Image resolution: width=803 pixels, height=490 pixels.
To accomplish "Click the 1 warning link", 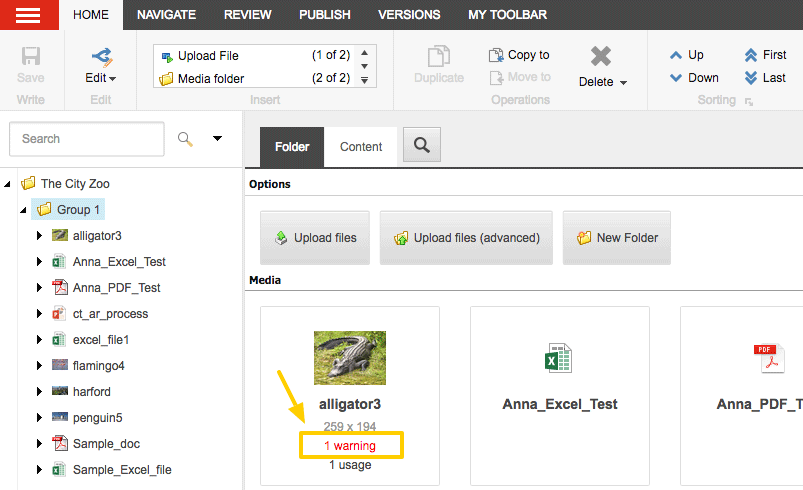I will pos(349,445).
